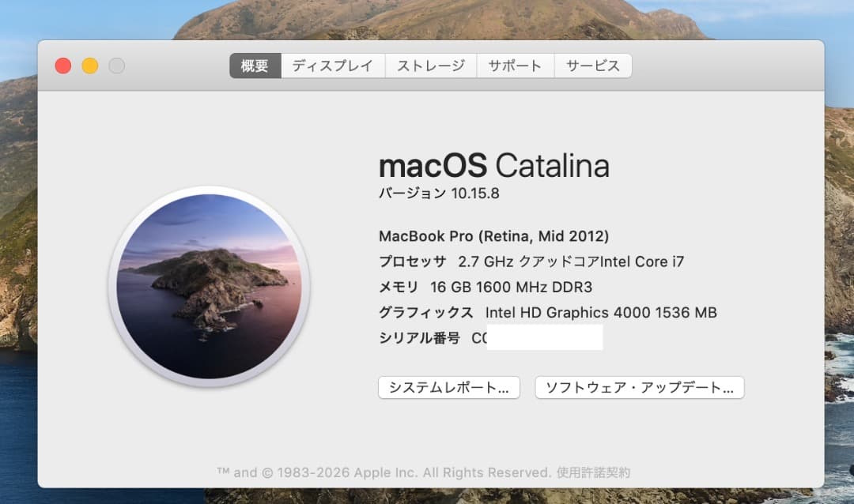Click the disabled gray zoom button
Image resolution: width=854 pixels, height=504 pixels.
click(116, 66)
